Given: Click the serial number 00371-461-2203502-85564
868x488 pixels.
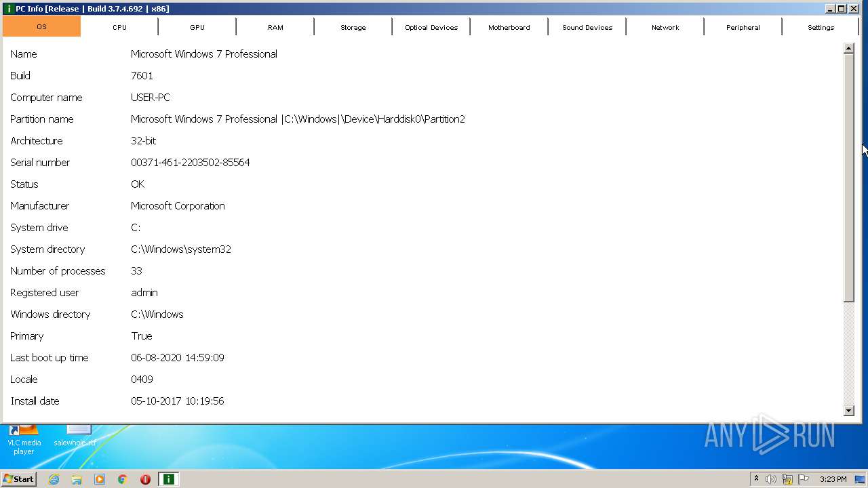Looking at the screenshot, I should [190, 163].
